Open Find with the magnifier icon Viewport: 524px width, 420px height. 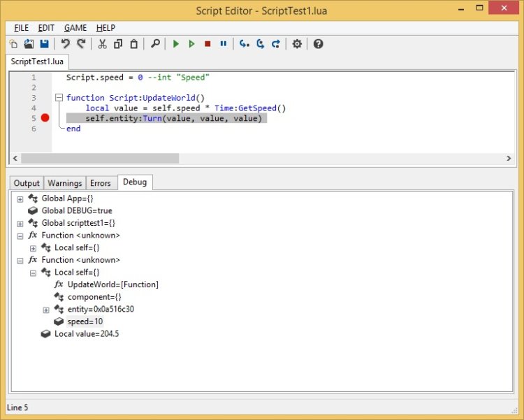[x=155, y=44]
